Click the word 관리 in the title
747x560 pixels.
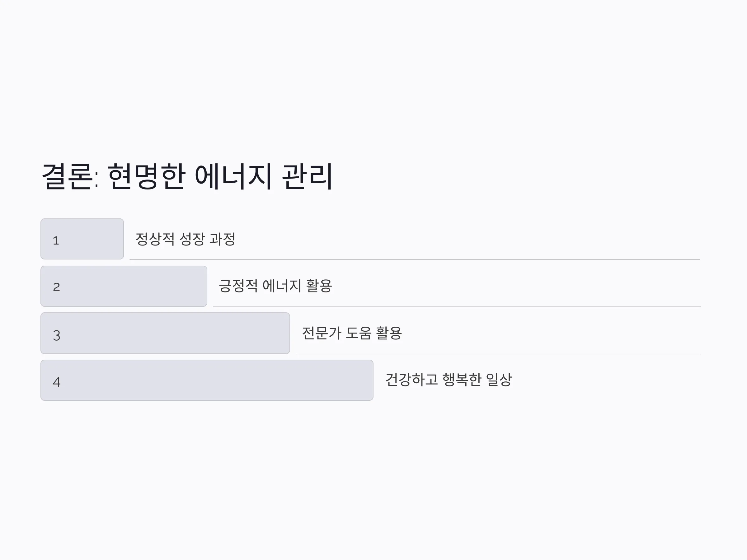307,176
